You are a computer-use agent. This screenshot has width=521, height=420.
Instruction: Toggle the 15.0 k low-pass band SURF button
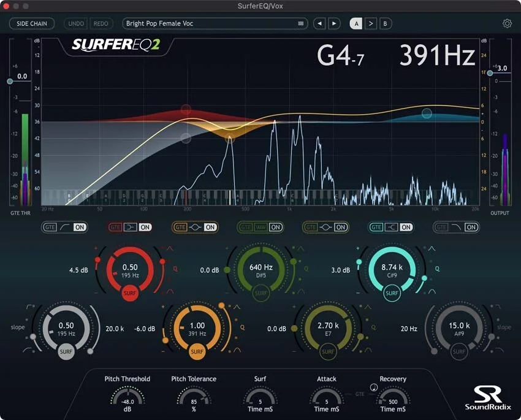pyautogui.click(x=459, y=351)
